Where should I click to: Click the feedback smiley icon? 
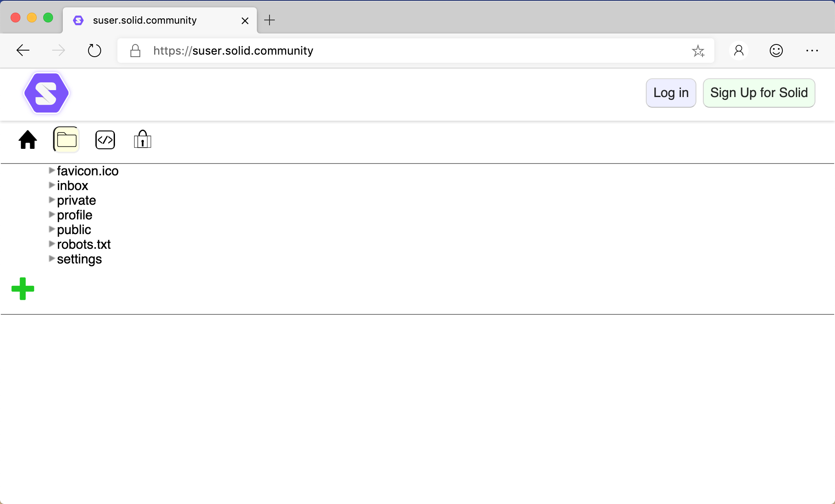(775, 51)
